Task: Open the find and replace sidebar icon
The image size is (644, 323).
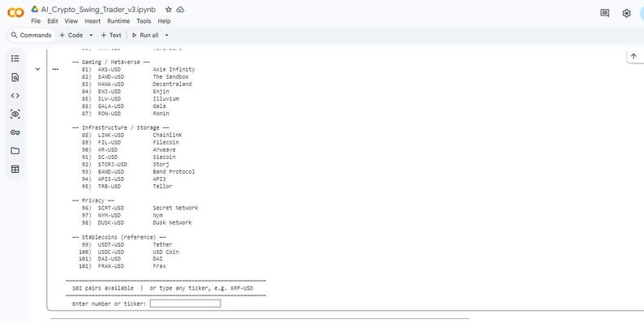Action: 15,77
